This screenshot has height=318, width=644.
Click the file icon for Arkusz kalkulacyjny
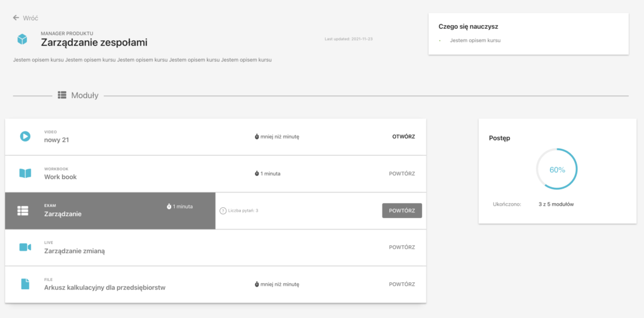pyautogui.click(x=25, y=284)
